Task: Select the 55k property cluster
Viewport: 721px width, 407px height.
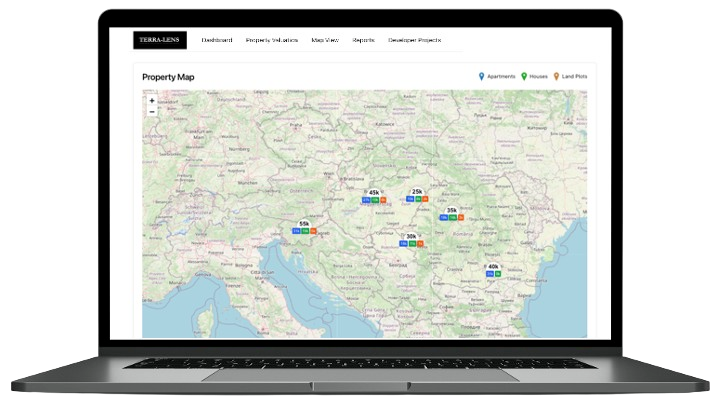Action: pos(304,224)
